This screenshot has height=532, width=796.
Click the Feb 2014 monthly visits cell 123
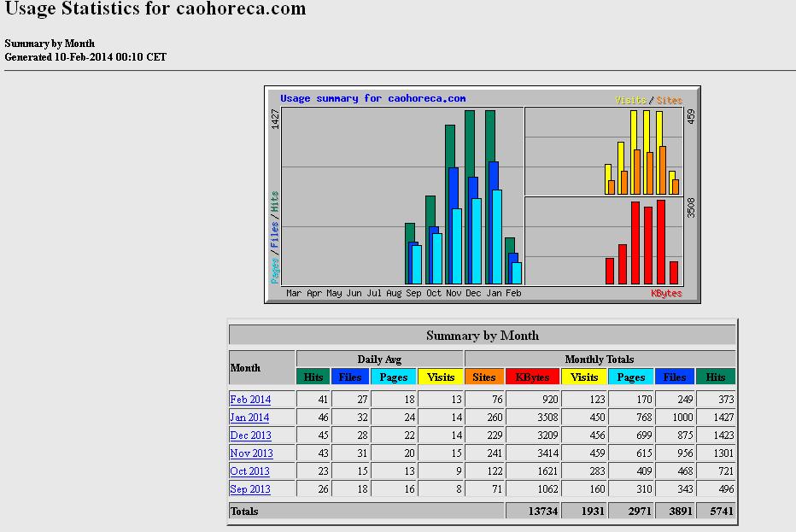(584, 400)
